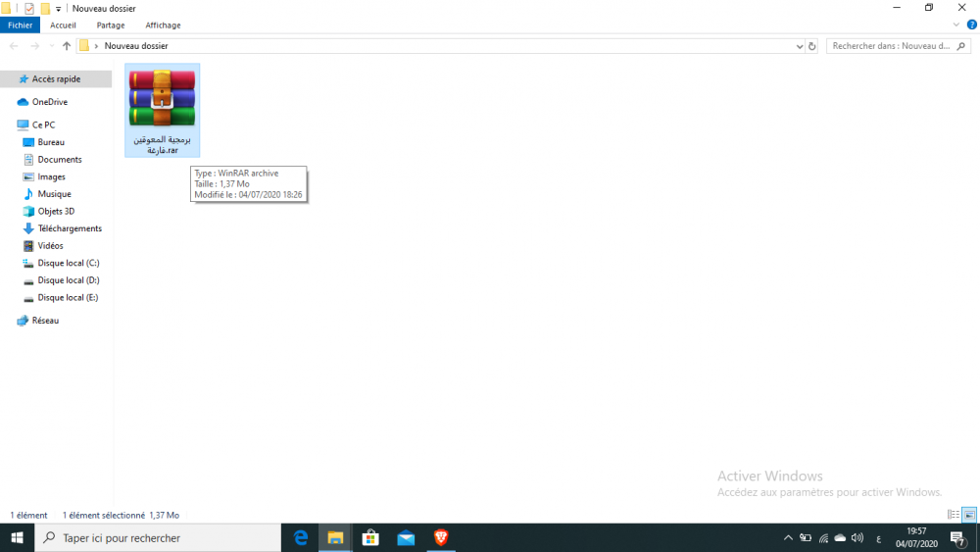Select the Musique note icon
Viewport: 980px width, 552px height.
pyautogui.click(x=28, y=194)
